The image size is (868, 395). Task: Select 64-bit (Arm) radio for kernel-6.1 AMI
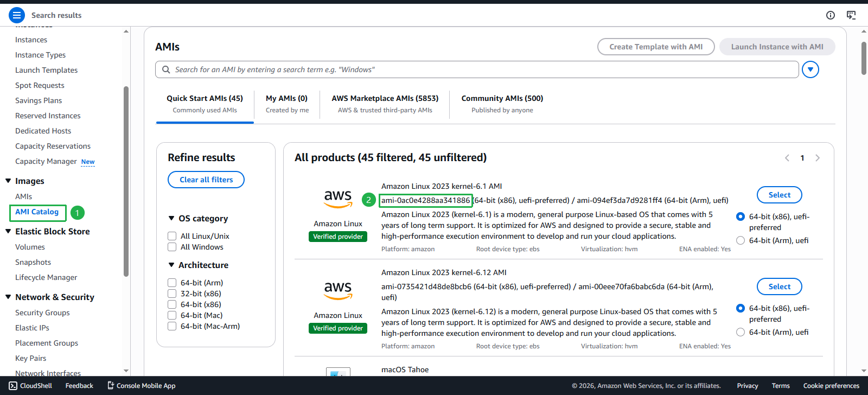tap(741, 240)
